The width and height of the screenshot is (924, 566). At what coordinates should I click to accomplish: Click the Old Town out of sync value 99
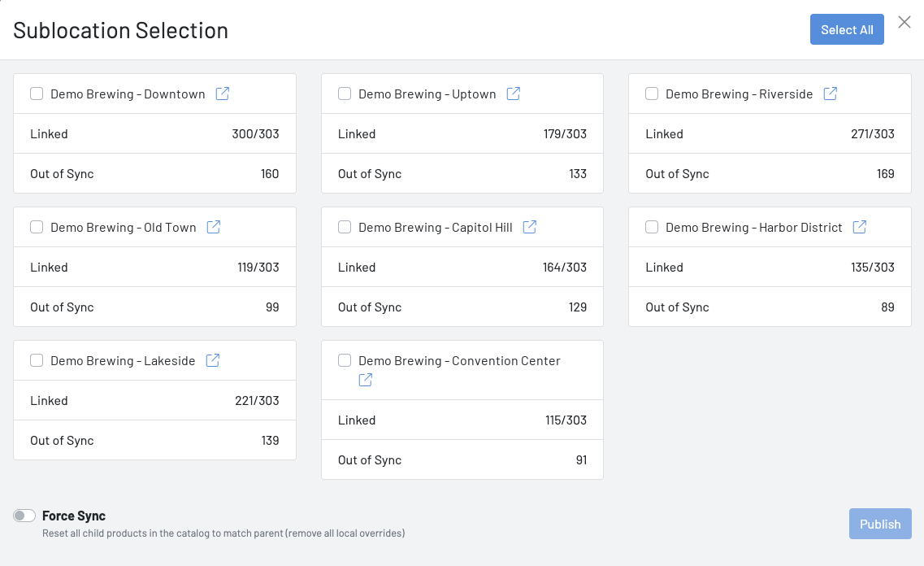pyautogui.click(x=272, y=307)
